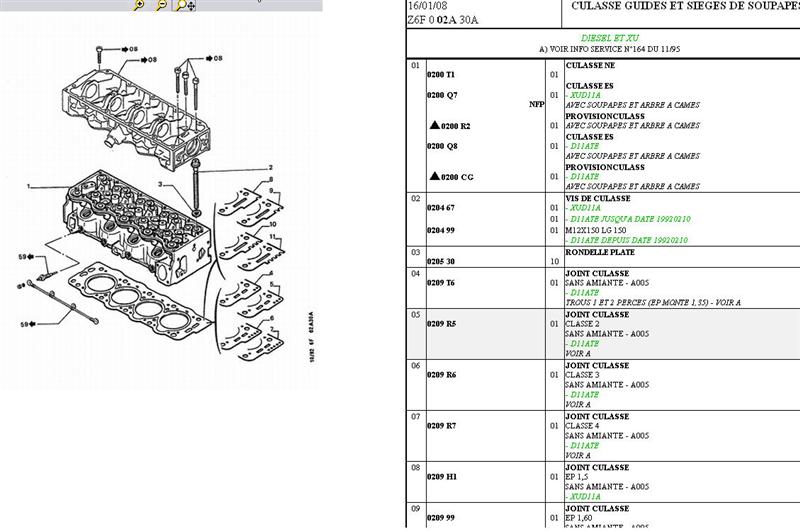
Task: Click the D11ATE JUSQU'A DATE 19920210 note
Action: pyautogui.click(x=628, y=219)
